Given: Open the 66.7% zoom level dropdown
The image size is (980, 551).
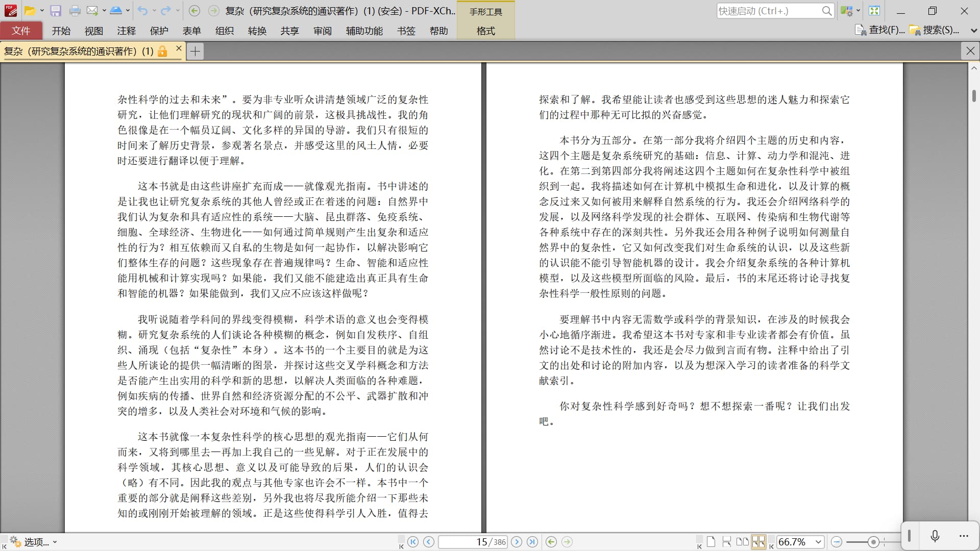Looking at the screenshot, I should pyautogui.click(x=819, y=542).
